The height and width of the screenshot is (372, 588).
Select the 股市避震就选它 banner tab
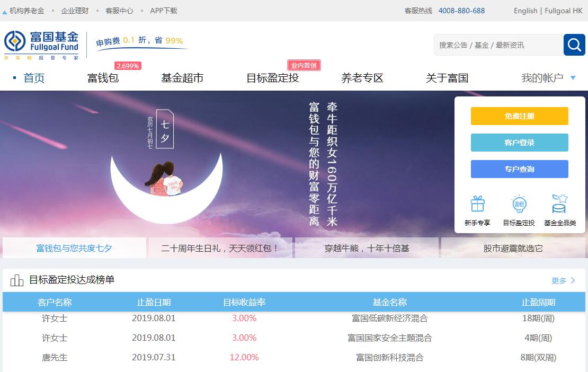tap(513, 248)
